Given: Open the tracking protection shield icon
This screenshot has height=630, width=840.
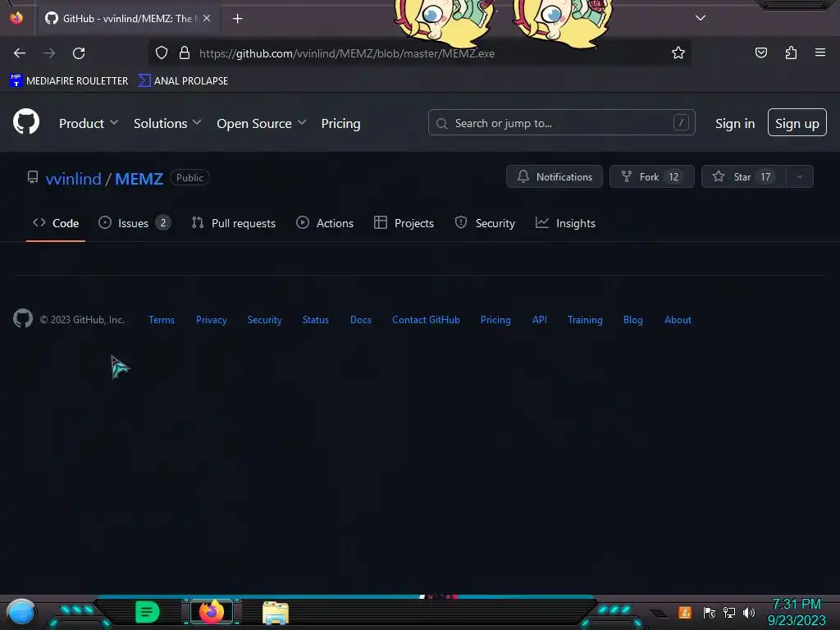Looking at the screenshot, I should click(x=162, y=53).
